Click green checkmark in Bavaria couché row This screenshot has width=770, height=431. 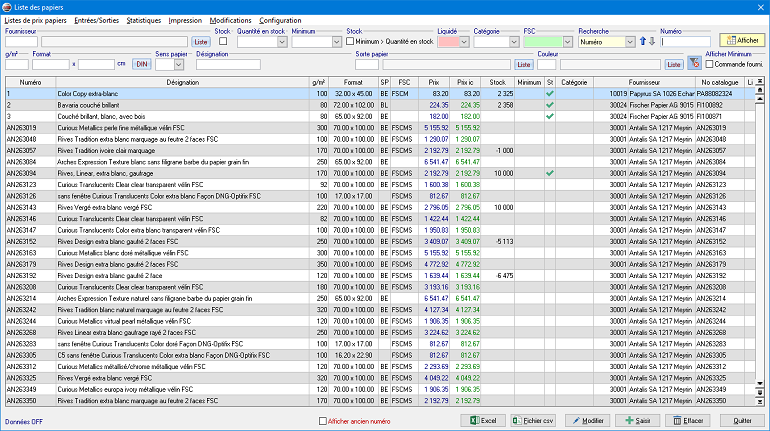[x=550, y=105]
